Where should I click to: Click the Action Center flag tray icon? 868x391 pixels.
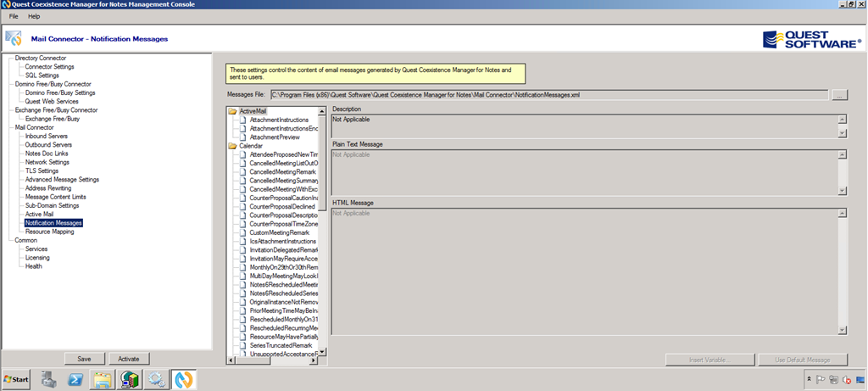click(821, 380)
